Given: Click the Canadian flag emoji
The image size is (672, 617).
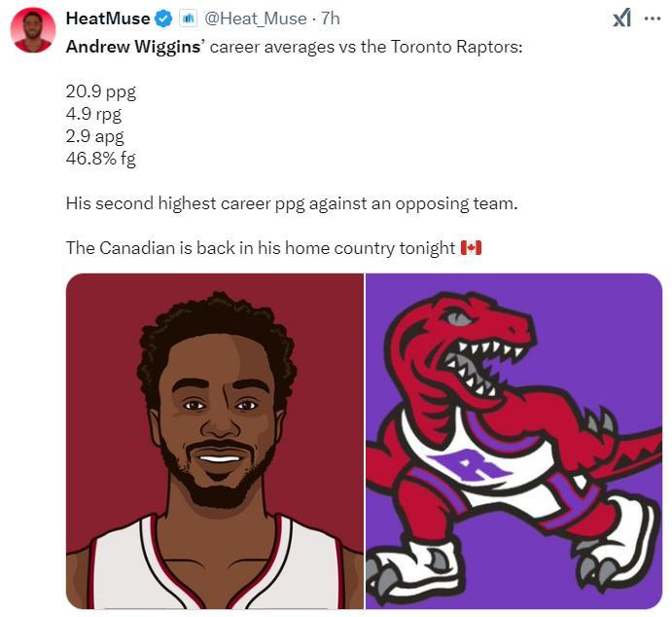Looking at the screenshot, I should tap(471, 248).
